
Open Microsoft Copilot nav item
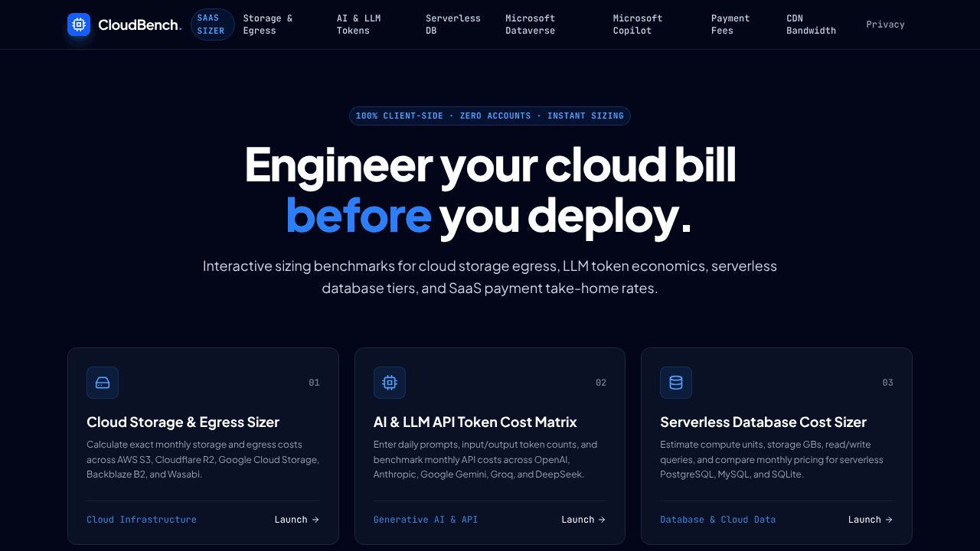pos(638,24)
